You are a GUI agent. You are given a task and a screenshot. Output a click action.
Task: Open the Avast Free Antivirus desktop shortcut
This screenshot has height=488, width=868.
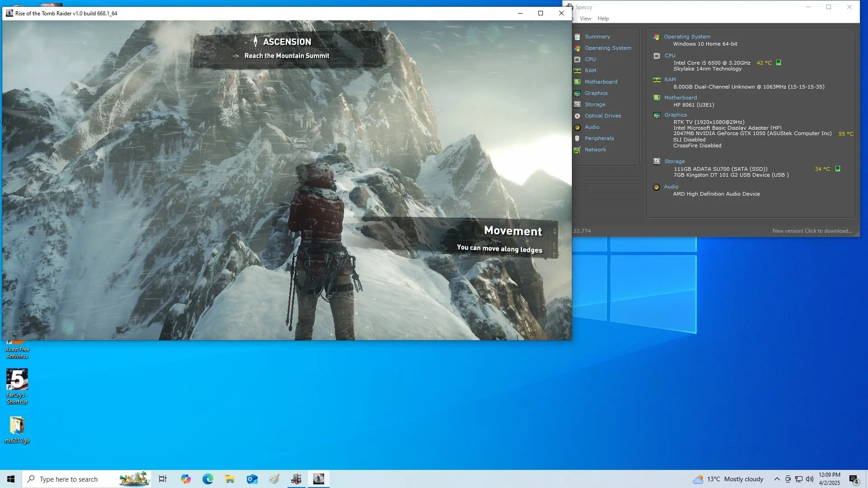[17, 350]
